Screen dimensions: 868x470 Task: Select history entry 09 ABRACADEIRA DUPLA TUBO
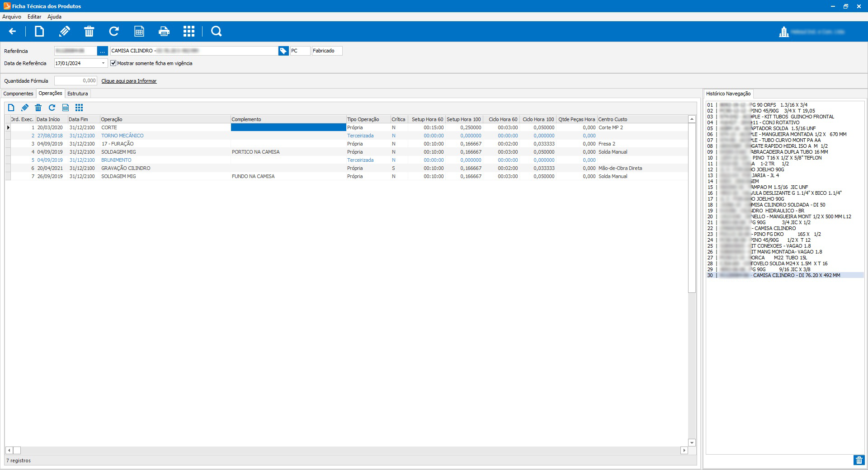click(785, 152)
